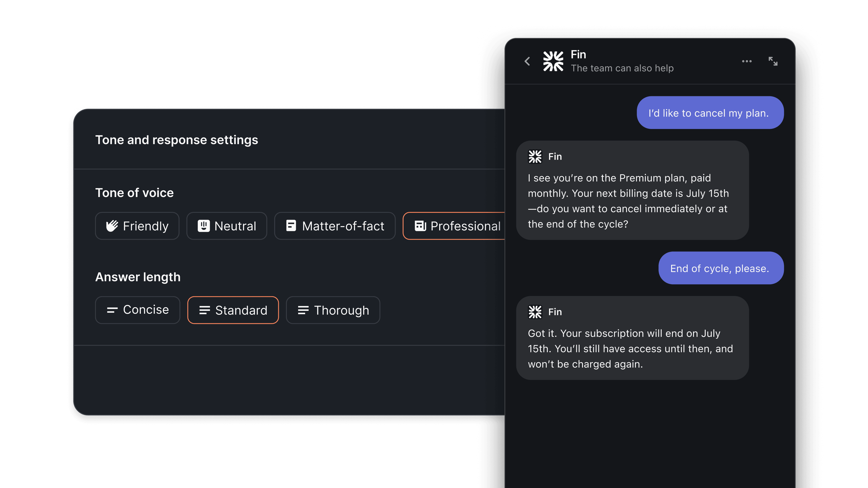Click the back chevron in Fin chat header
This screenshot has width=868, height=488.
pos(527,61)
